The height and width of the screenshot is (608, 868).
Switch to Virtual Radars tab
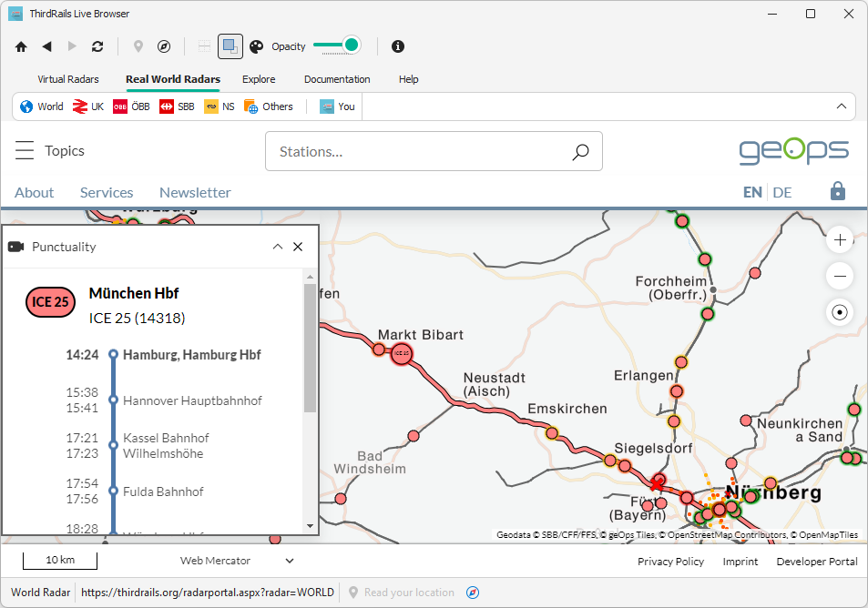click(68, 79)
